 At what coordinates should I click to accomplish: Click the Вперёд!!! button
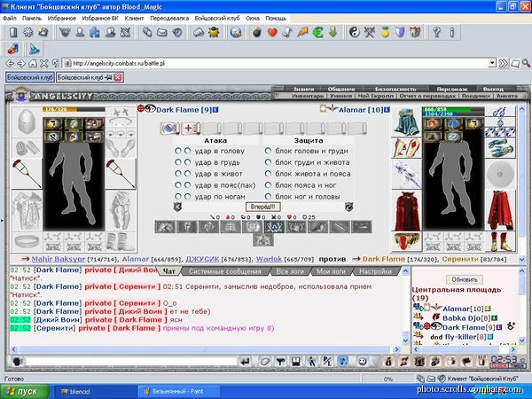point(263,207)
